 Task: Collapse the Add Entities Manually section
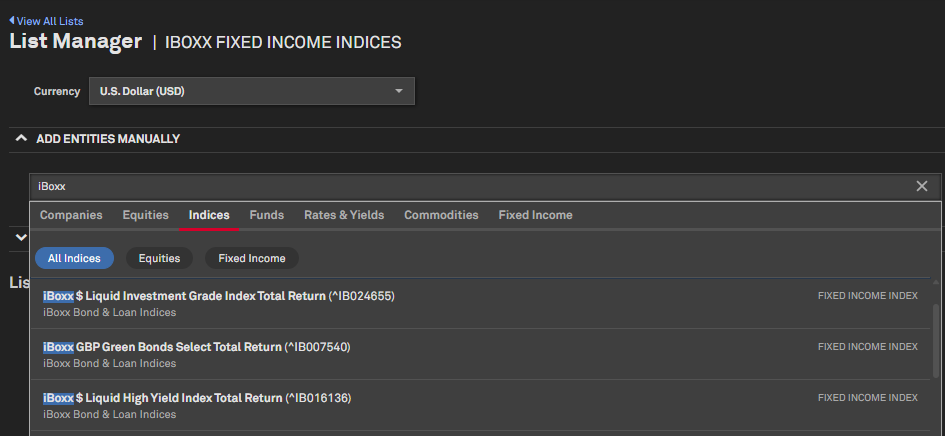click(x=21, y=139)
